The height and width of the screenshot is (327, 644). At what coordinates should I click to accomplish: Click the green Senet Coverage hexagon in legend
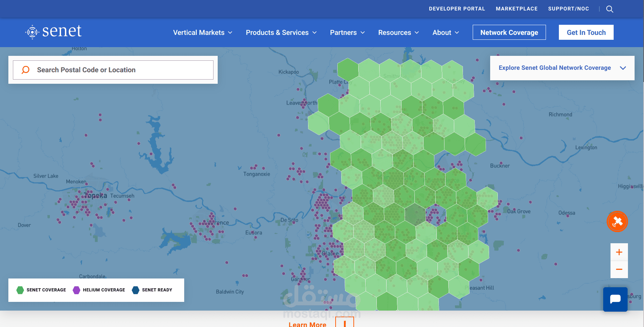click(20, 290)
